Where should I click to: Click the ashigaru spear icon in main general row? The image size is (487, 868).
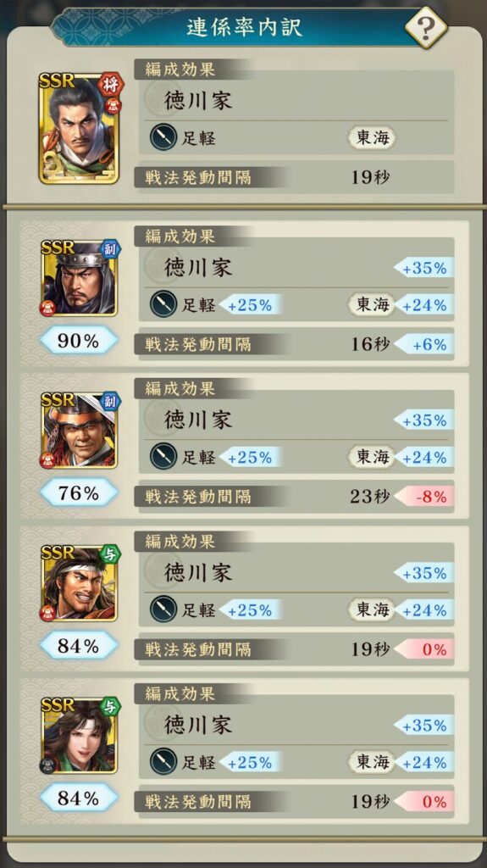[163, 137]
